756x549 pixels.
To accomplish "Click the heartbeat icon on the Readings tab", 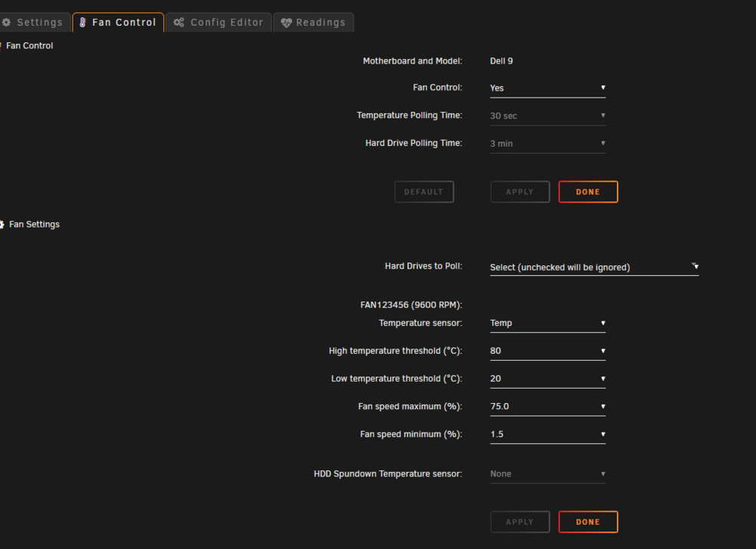I will 287,23.
